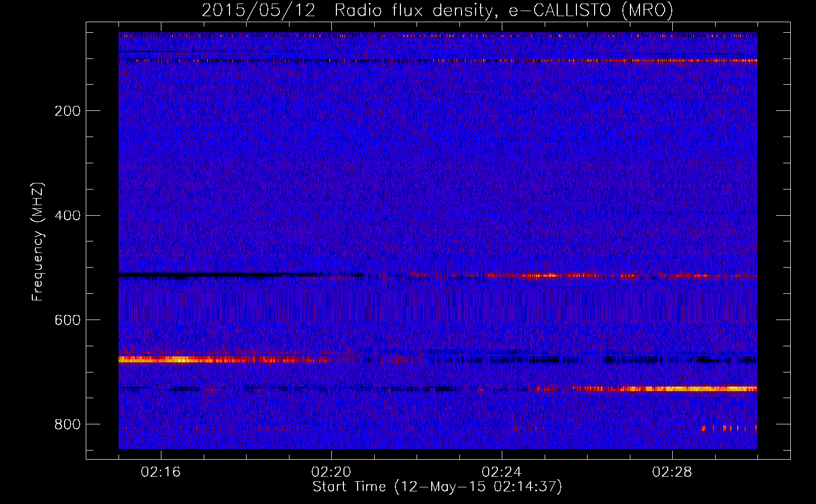
Task: Click the 02:20 time tick label
Action: coord(331,472)
